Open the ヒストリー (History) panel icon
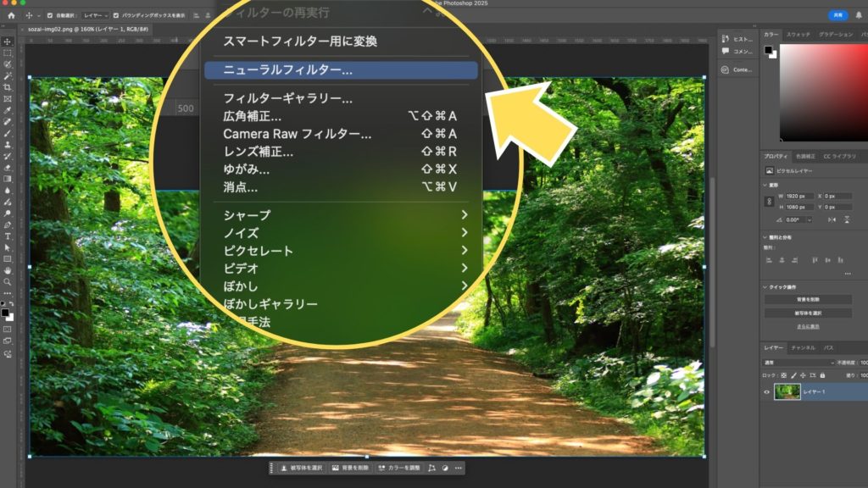Screen dimensions: 868x488 coord(737,39)
